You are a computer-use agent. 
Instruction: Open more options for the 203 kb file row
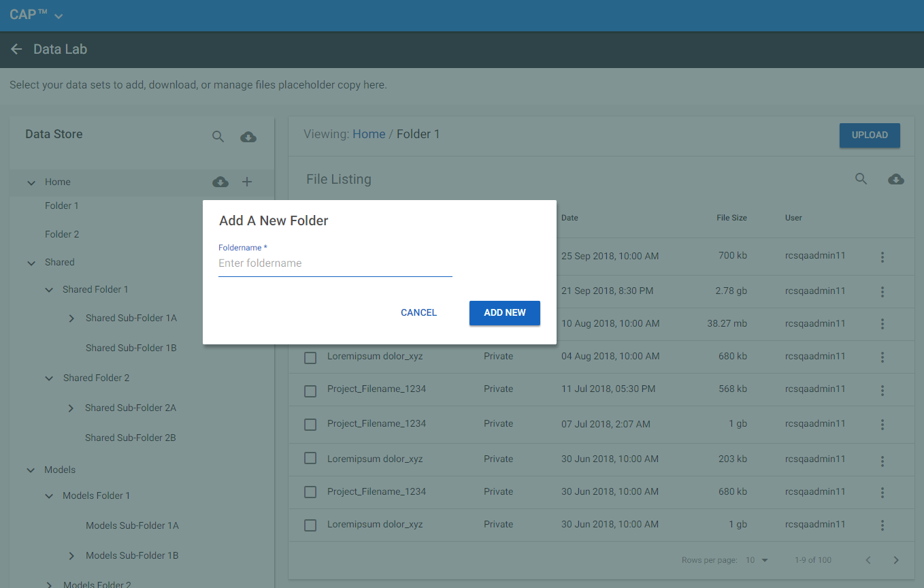pos(882,461)
